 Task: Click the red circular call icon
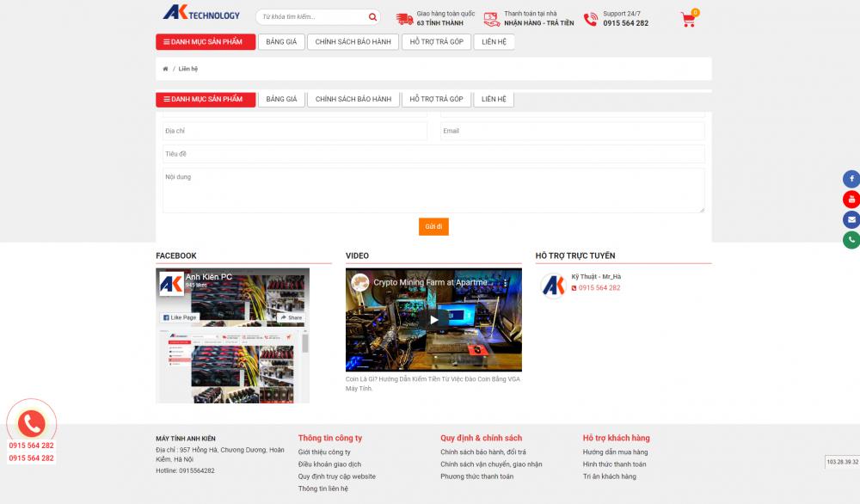point(32,423)
